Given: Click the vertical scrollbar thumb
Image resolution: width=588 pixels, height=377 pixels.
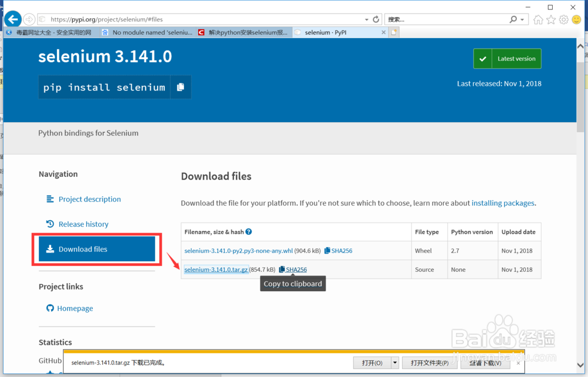Looking at the screenshot, I should [x=580, y=97].
